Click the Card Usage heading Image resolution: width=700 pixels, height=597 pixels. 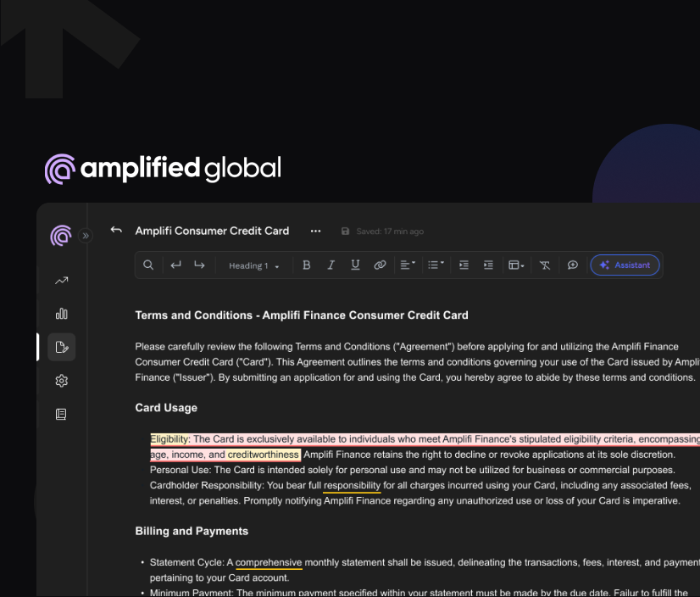(166, 408)
